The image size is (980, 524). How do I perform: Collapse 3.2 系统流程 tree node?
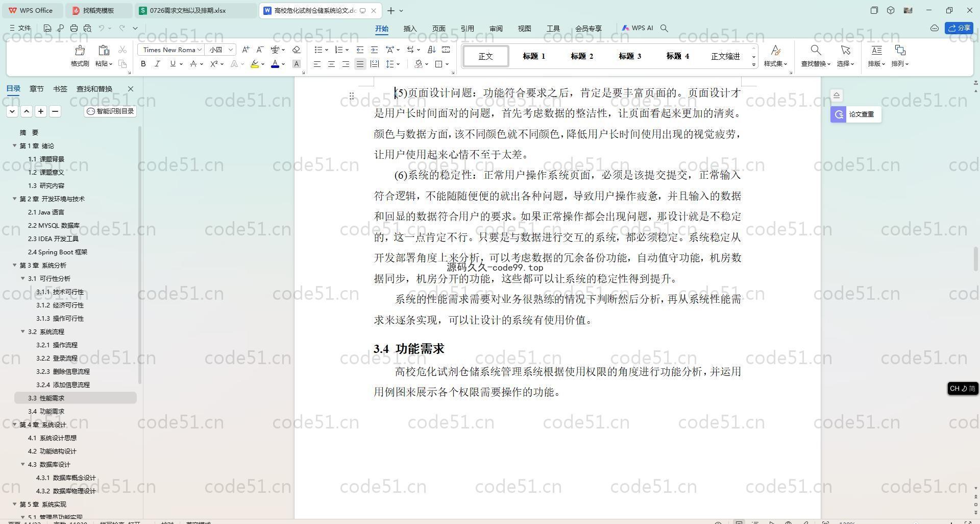pyautogui.click(x=23, y=331)
